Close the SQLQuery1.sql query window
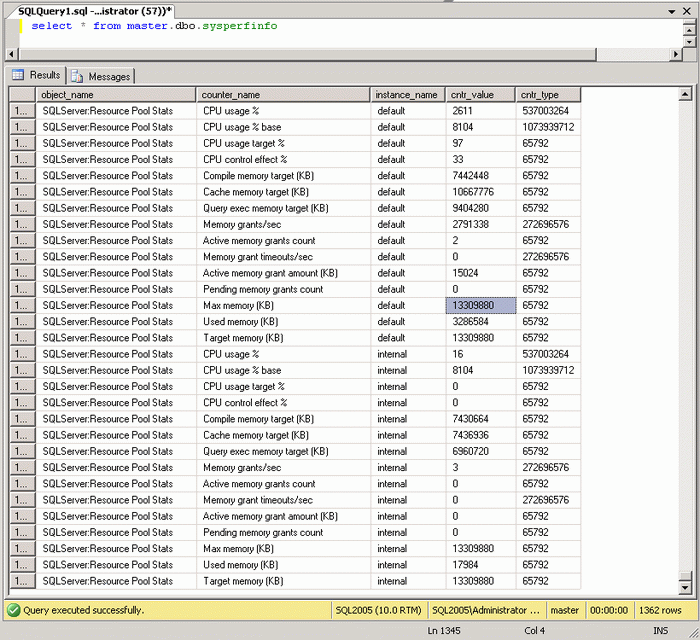Image resolution: width=700 pixels, height=640 pixels. [x=687, y=11]
